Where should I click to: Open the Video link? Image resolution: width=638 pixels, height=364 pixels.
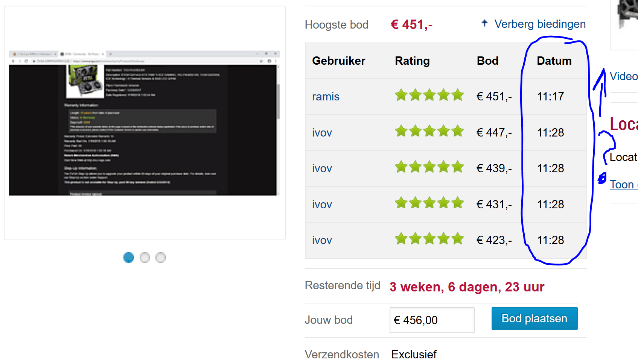pyautogui.click(x=623, y=76)
